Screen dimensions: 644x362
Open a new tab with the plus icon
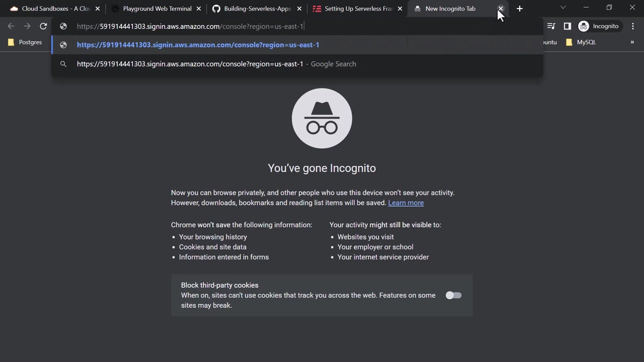point(520,9)
